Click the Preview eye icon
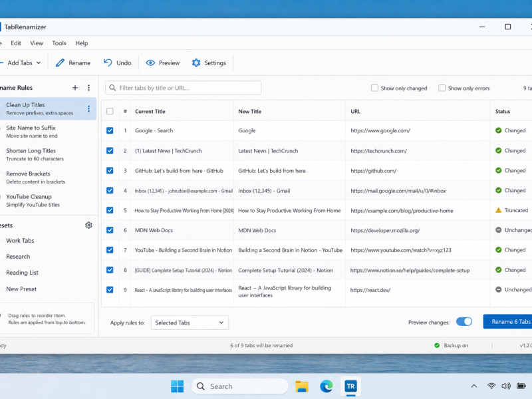 pyautogui.click(x=150, y=63)
